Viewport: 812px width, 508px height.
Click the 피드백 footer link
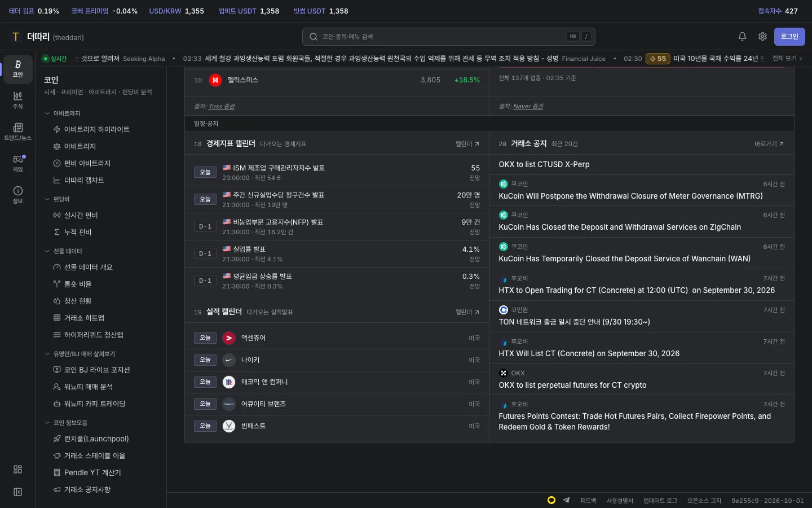[x=588, y=501]
